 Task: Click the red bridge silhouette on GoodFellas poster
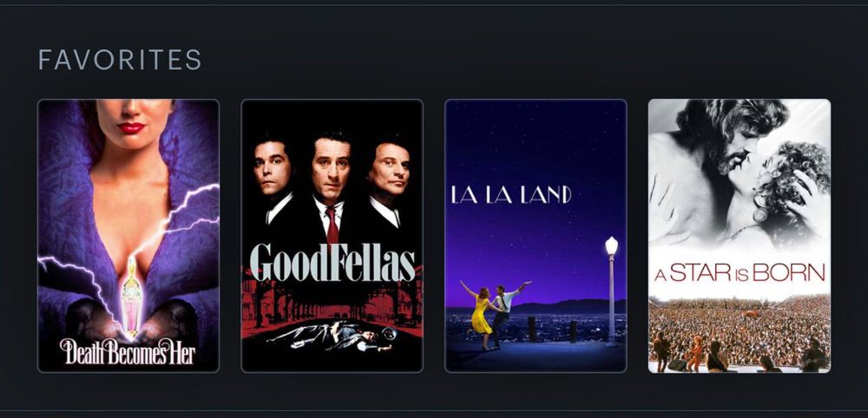332,302
